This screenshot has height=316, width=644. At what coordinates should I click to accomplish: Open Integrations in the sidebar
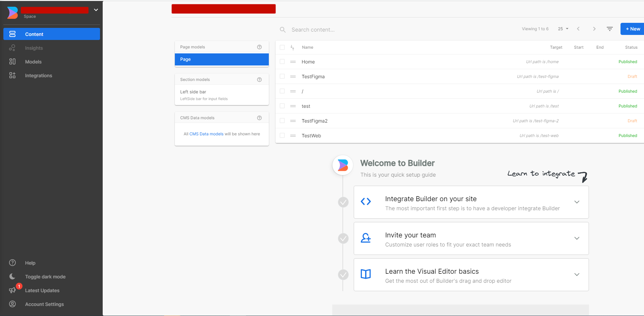point(39,76)
